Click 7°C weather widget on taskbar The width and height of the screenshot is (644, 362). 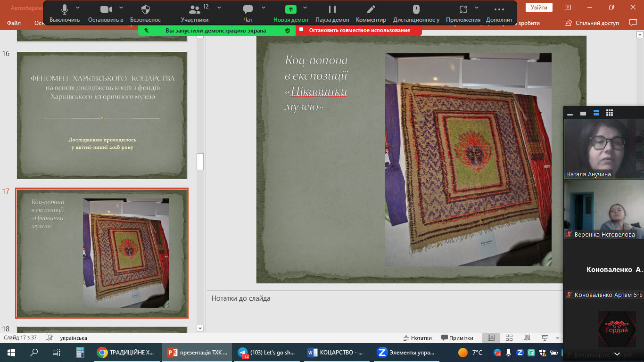(x=471, y=352)
